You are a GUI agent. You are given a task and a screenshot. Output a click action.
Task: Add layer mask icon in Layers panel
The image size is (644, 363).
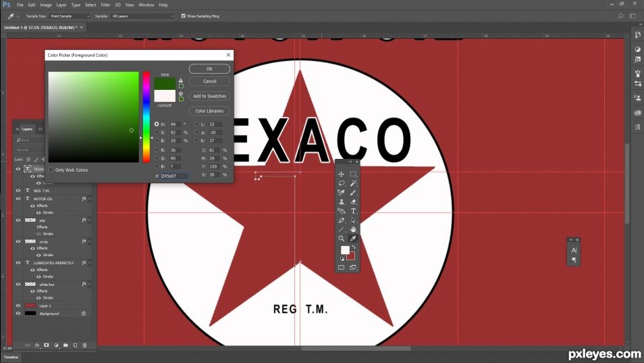pyautogui.click(x=47, y=345)
